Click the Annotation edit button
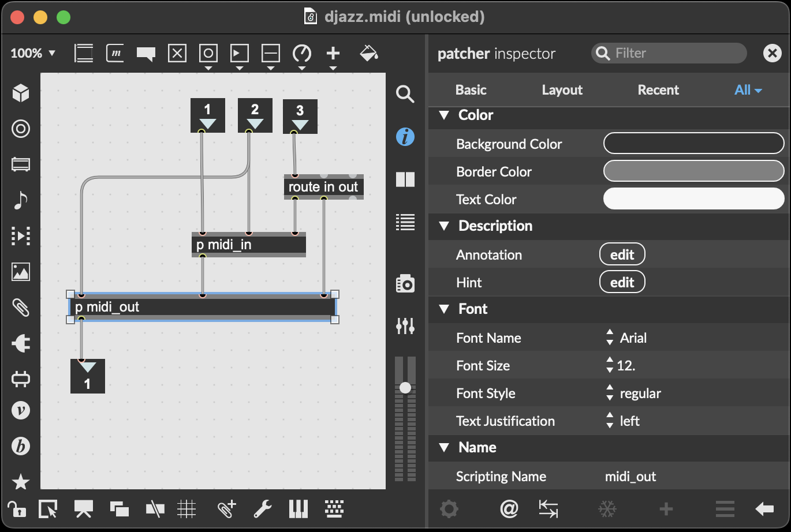791x532 pixels. (622, 254)
